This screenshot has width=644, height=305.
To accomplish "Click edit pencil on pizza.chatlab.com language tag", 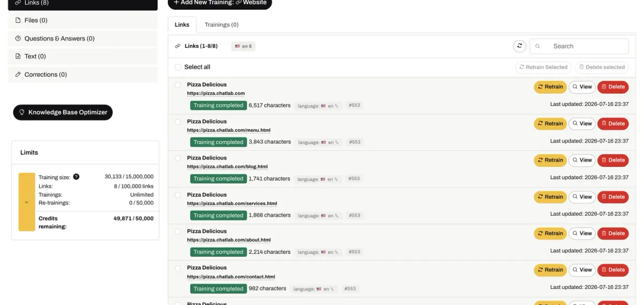I will tap(336, 106).
